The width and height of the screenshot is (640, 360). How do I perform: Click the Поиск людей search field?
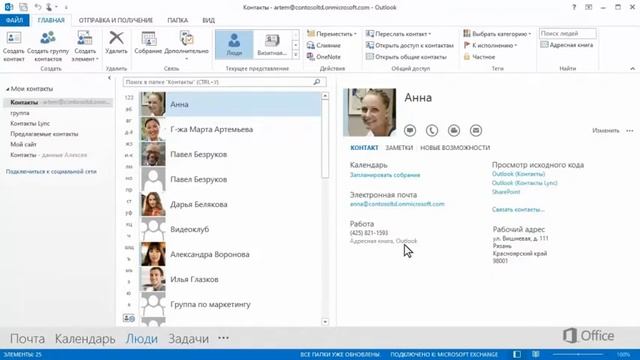click(x=567, y=33)
